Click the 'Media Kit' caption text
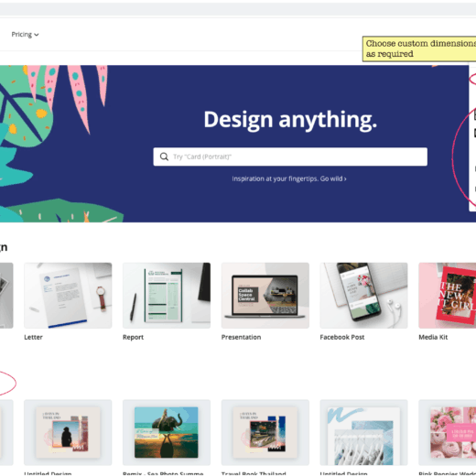476x476 pixels. pyautogui.click(x=433, y=337)
